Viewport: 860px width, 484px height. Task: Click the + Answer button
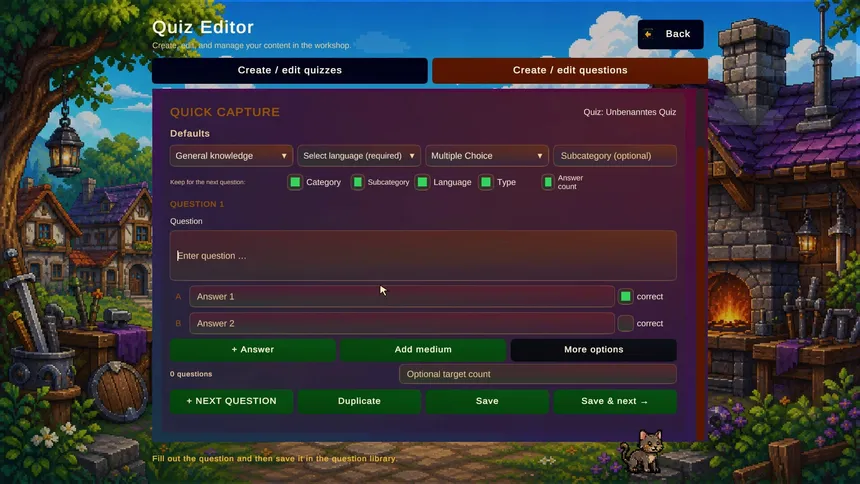(252, 350)
